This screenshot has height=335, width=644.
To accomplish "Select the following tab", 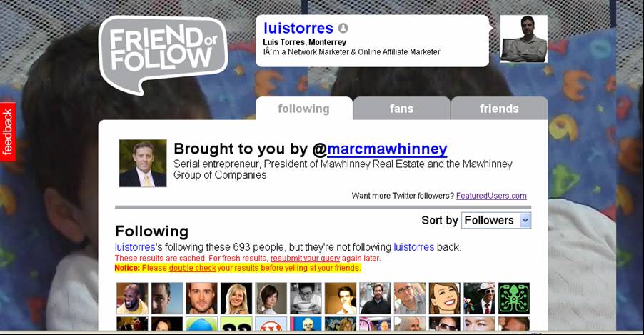I will pyautogui.click(x=303, y=109).
